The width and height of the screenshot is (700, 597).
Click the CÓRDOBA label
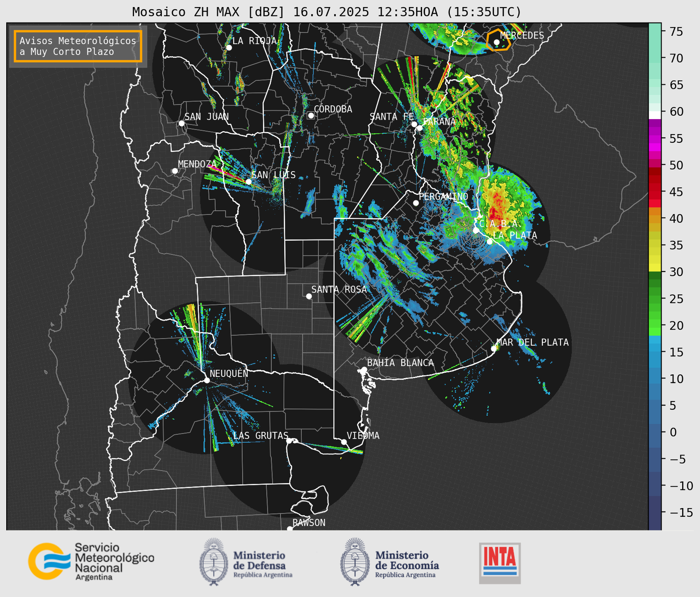[x=333, y=109]
